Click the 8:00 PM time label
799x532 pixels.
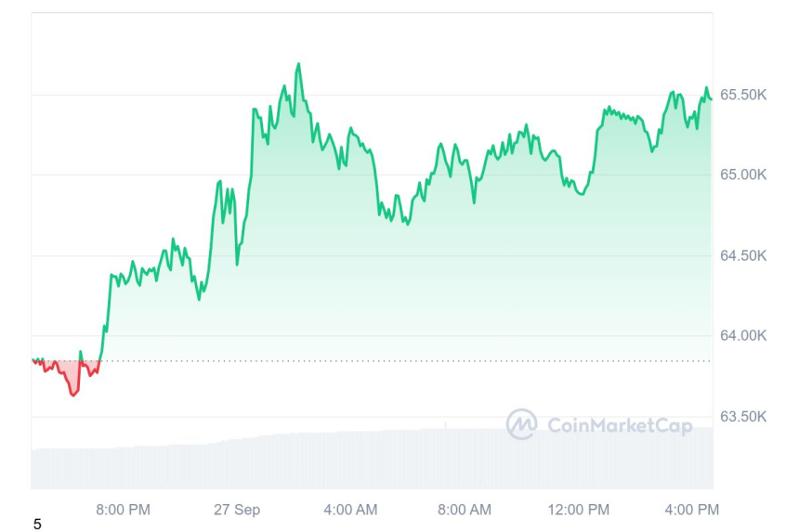[x=123, y=509]
